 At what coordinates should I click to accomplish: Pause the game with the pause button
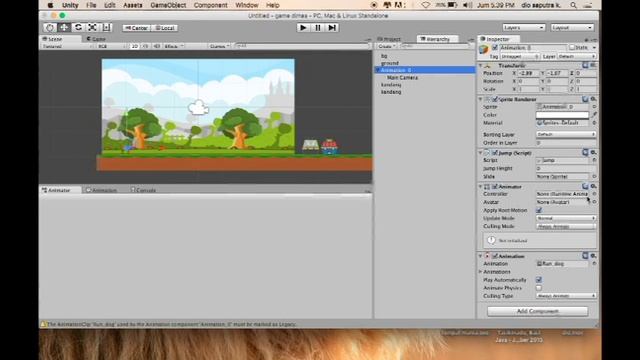tap(318, 27)
